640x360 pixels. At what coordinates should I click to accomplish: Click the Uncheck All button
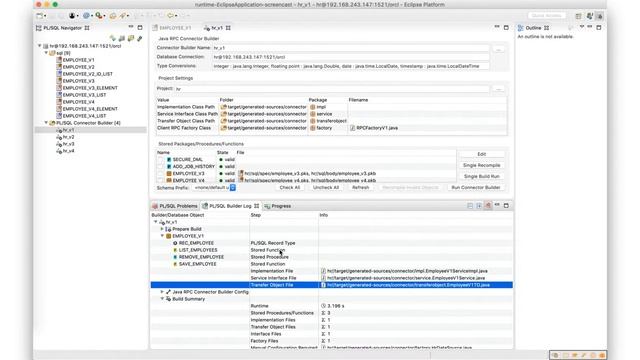[x=326, y=187]
